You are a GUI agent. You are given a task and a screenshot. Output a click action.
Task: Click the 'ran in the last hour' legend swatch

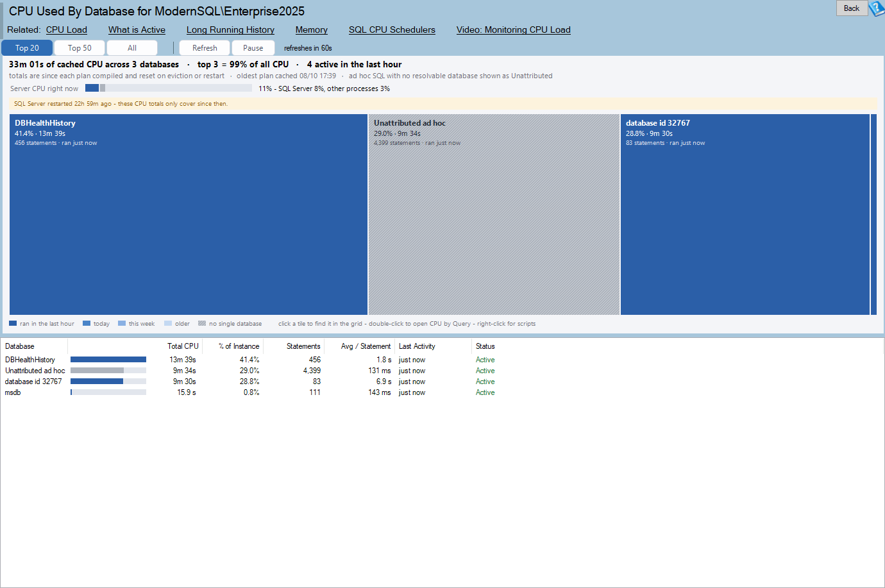13,324
